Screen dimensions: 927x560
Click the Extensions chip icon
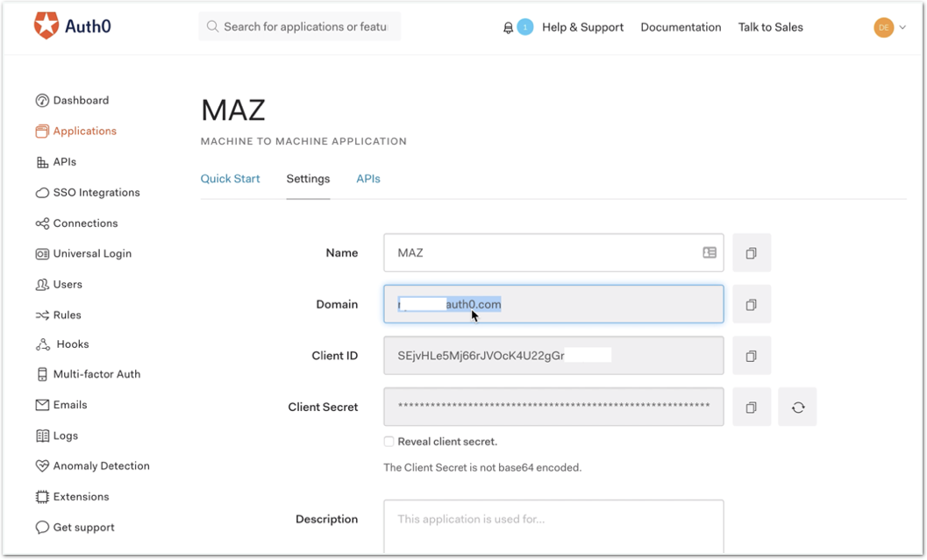[x=42, y=497]
